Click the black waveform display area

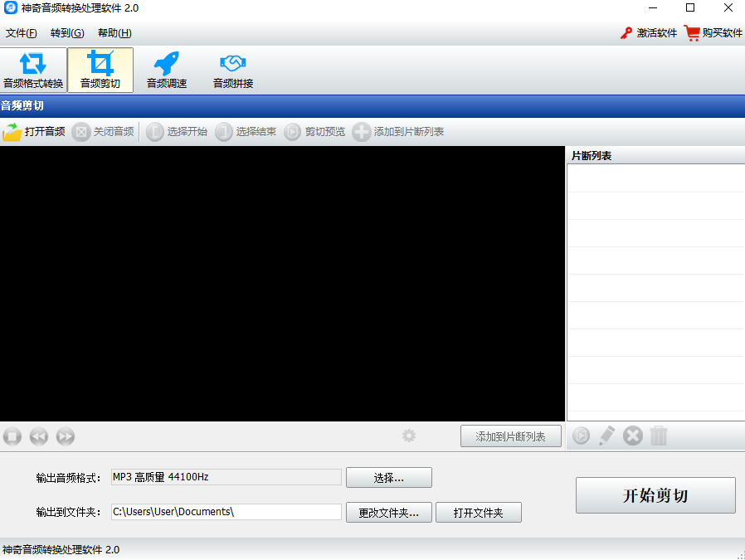pyautogui.click(x=282, y=284)
